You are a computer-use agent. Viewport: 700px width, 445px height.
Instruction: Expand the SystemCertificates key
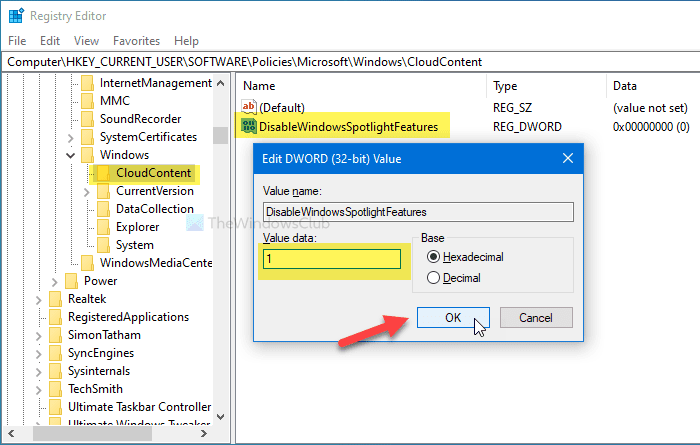tap(71, 138)
